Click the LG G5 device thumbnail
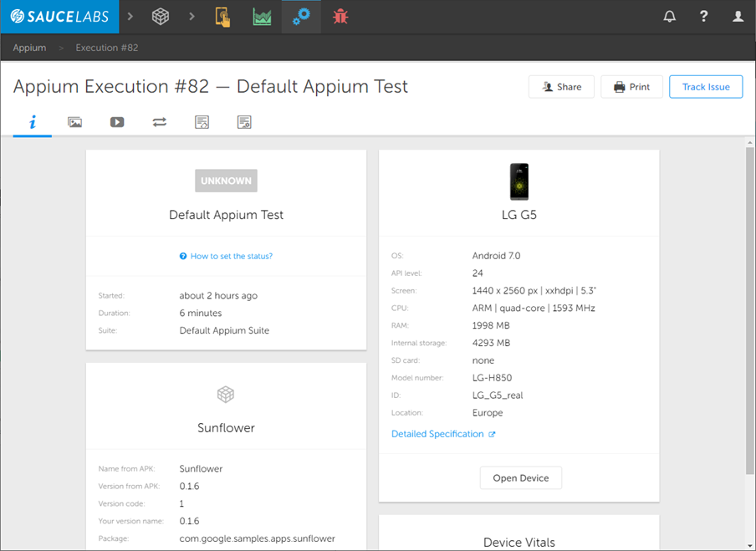This screenshot has width=756, height=551. pos(519,181)
